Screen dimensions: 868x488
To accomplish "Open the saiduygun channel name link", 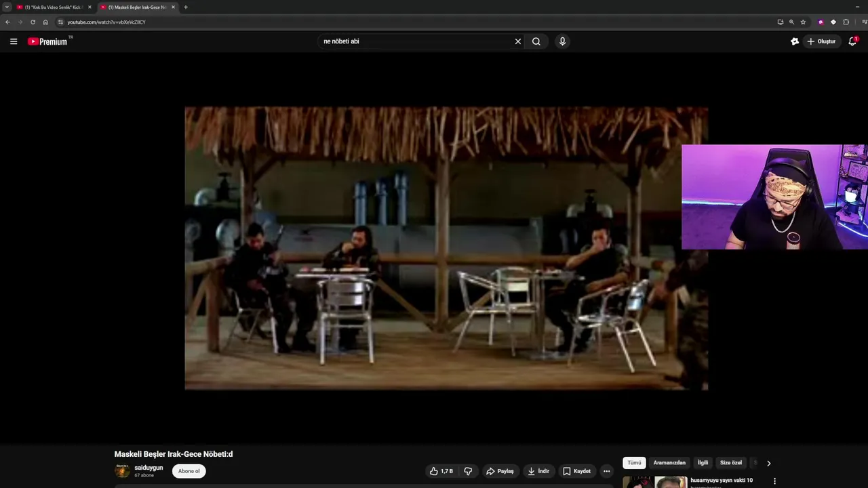I will (x=149, y=468).
